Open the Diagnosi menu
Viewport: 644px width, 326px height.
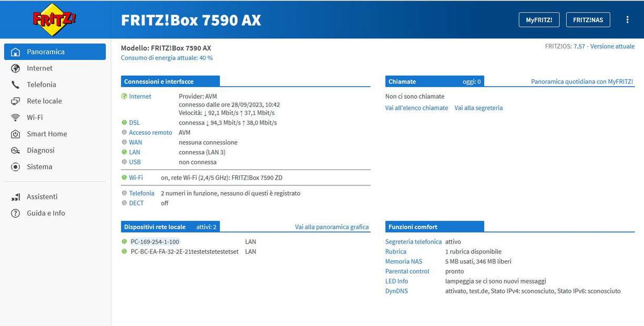[x=55, y=150]
